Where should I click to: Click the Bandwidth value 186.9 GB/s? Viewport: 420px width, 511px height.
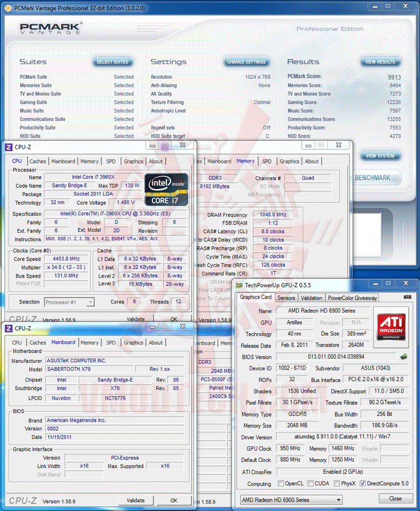point(385,425)
